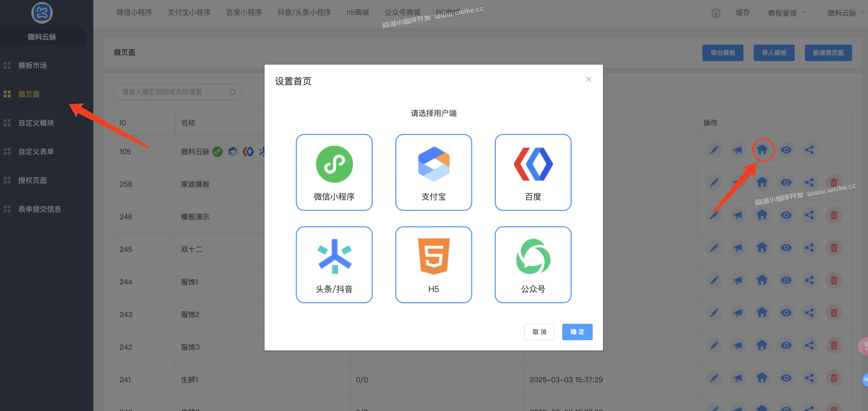Open the 公众号商城 top tab
The height and width of the screenshot is (411, 868).
pyautogui.click(x=402, y=13)
